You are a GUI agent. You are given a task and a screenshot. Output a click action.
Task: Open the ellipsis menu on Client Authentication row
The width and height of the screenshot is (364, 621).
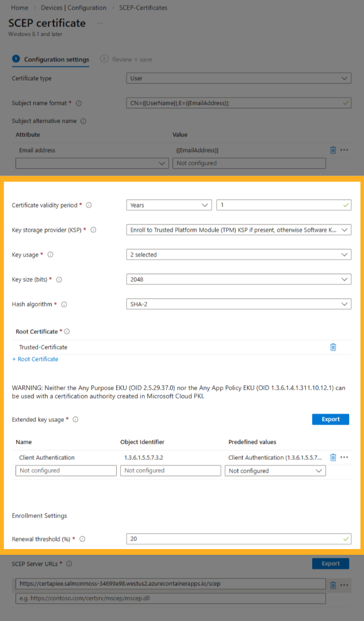click(x=344, y=457)
